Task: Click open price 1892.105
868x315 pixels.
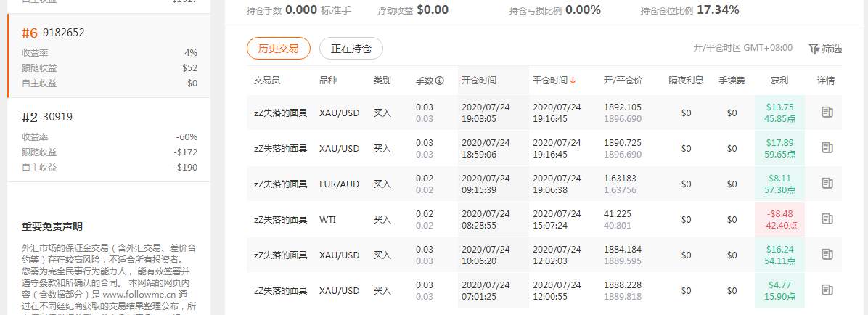Action: tap(623, 107)
